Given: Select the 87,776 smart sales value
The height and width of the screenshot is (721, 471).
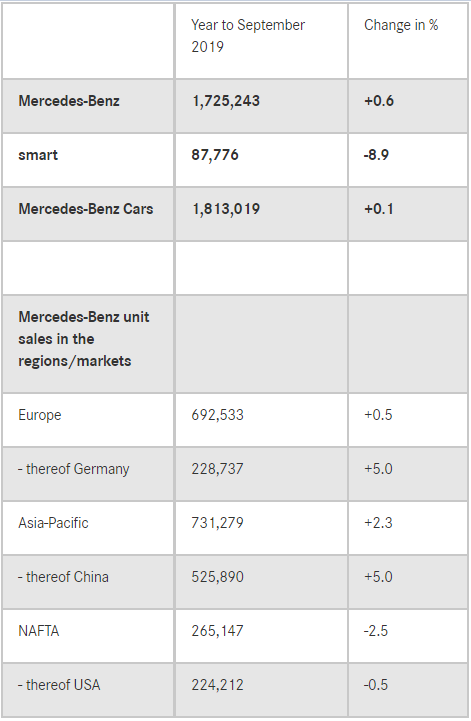Looking at the screenshot, I should (x=215, y=155).
